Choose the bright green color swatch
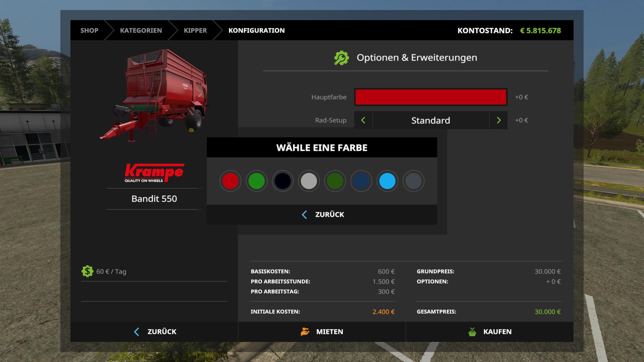644x362 pixels. [257, 181]
